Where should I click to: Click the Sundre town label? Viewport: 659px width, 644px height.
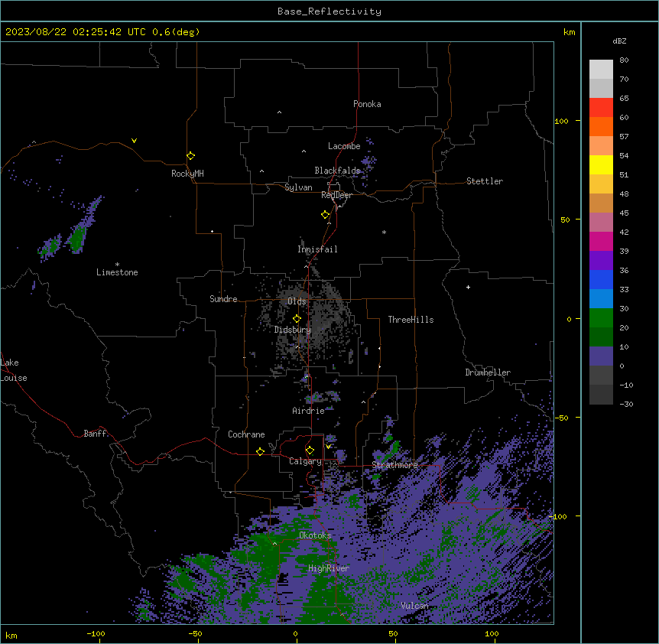[x=223, y=299]
